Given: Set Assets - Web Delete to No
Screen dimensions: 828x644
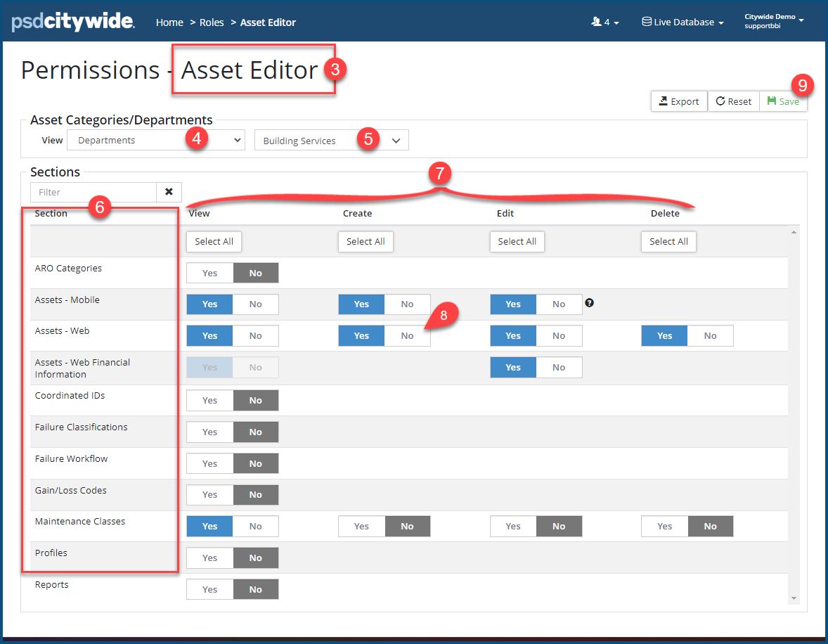Looking at the screenshot, I should [710, 335].
